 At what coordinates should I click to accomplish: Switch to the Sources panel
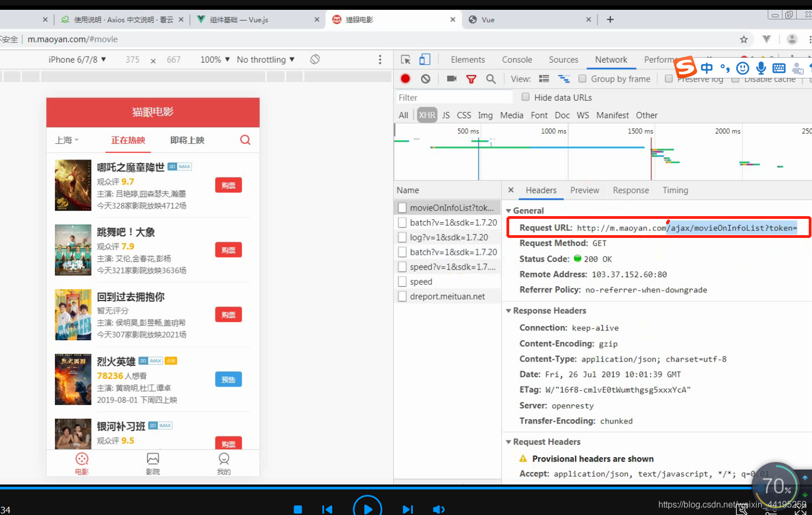click(x=564, y=60)
